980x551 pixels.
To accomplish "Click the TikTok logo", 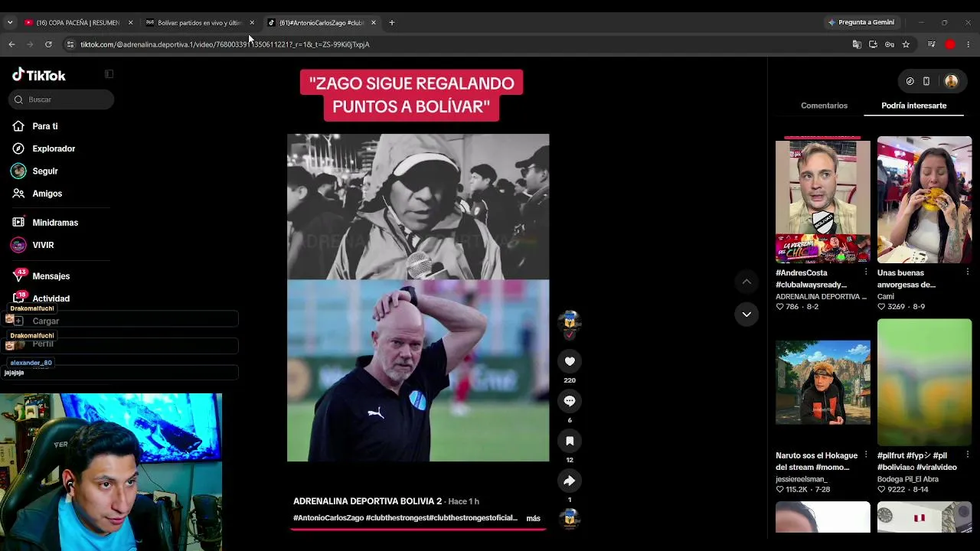I will pos(39,75).
